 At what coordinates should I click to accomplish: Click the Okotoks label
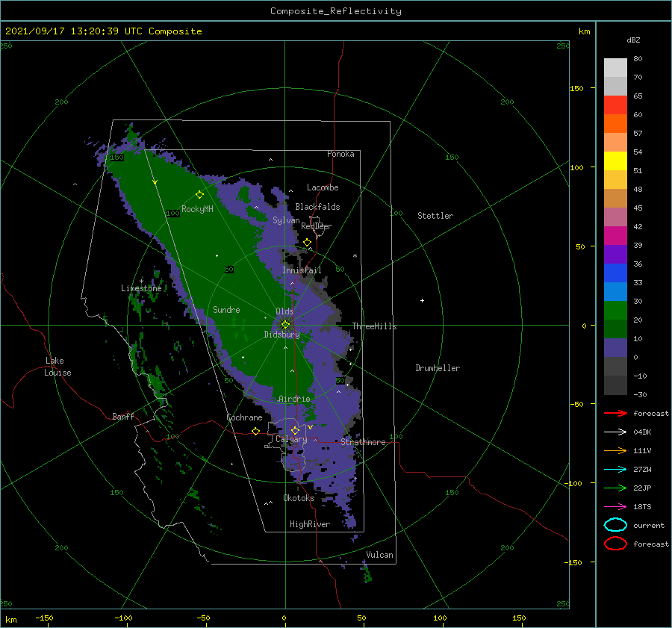point(299,498)
